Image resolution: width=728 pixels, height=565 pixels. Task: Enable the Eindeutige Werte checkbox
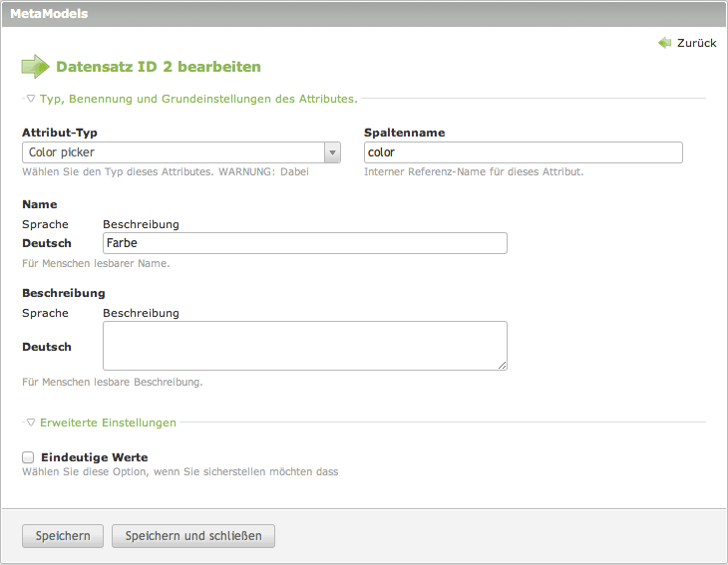[x=28, y=457]
